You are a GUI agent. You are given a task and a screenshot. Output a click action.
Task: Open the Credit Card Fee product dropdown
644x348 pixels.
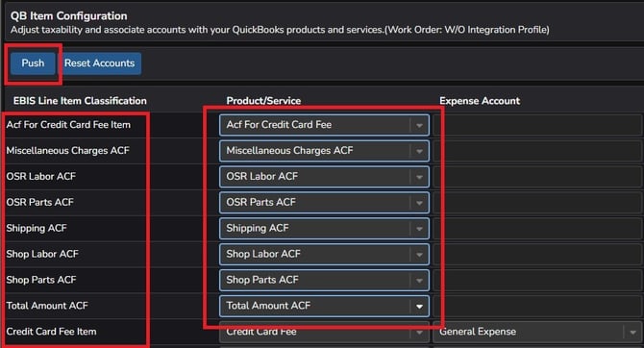[324, 332]
